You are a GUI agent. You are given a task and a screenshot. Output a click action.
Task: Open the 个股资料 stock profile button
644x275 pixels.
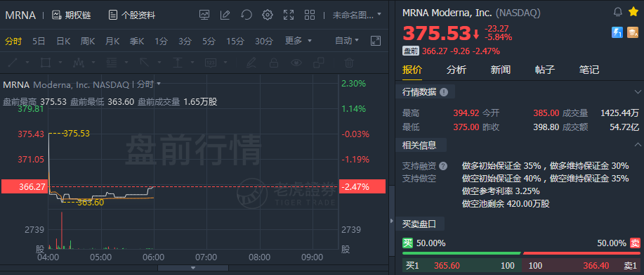click(x=132, y=15)
